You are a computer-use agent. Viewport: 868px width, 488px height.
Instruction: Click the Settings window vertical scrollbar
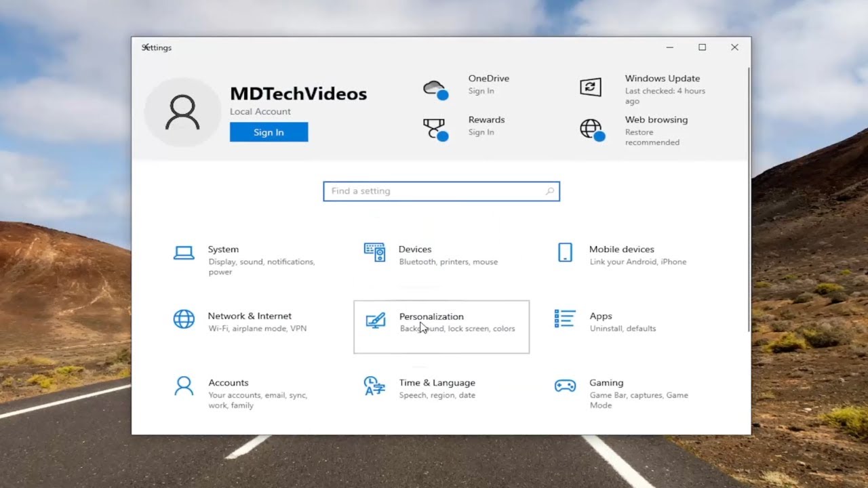click(749, 199)
